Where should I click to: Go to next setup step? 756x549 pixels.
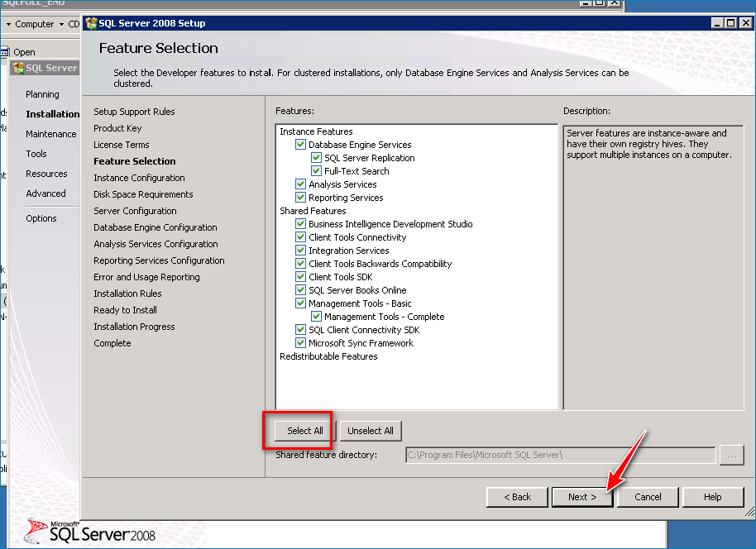[x=582, y=497]
